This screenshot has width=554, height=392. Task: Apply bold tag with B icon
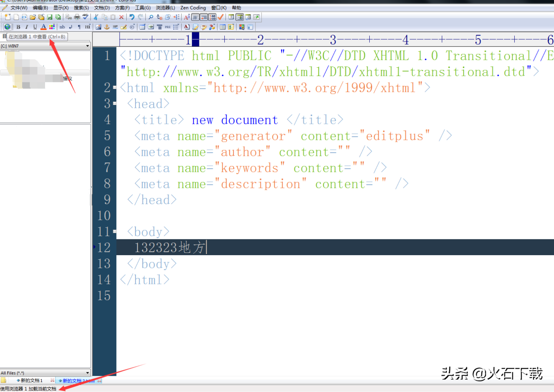click(18, 27)
